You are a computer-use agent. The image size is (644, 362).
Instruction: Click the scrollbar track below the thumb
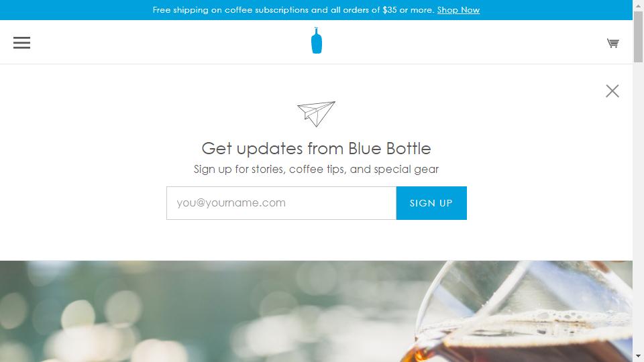click(638, 205)
